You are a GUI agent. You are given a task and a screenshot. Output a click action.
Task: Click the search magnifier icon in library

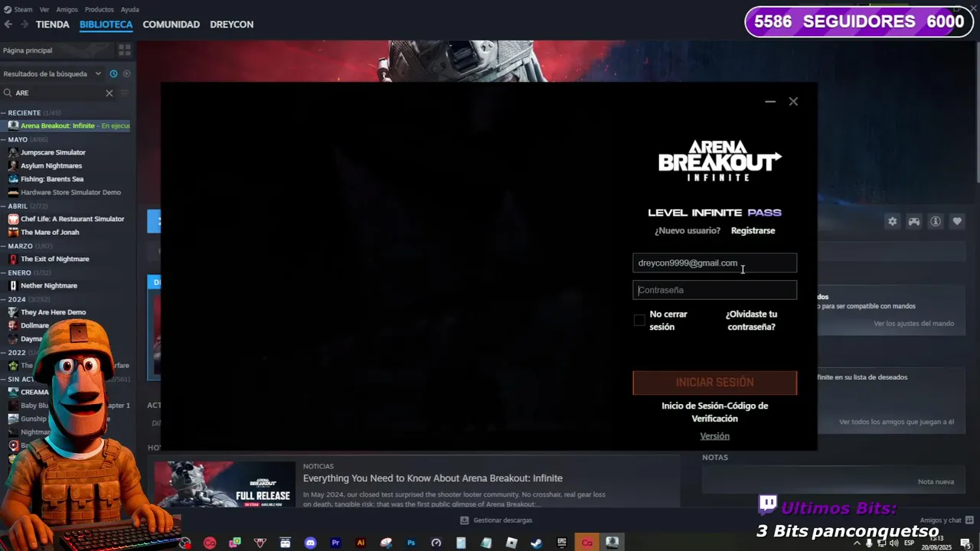pos(8,93)
